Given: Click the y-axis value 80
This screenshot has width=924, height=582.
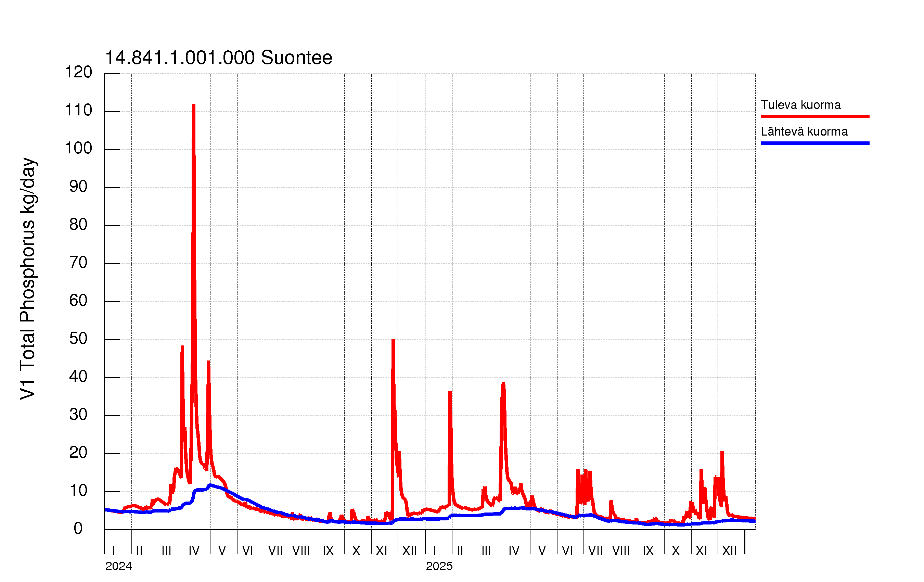Looking at the screenshot, I should [x=78, y=225].
